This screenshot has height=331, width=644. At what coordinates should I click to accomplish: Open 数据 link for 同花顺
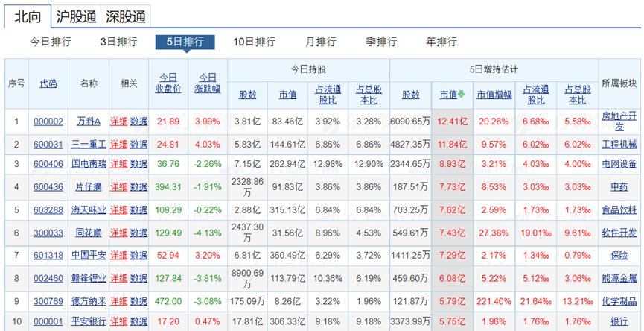(x=138, y=233)
